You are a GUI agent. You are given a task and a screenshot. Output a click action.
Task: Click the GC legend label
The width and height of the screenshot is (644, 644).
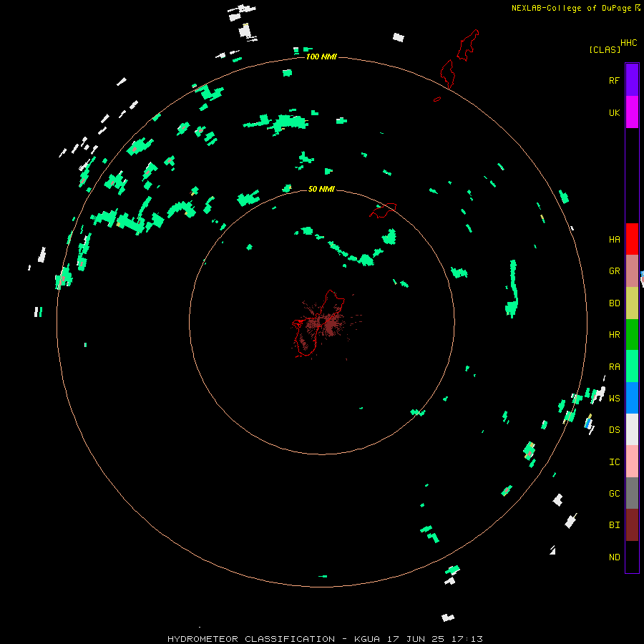pos(614,494)
